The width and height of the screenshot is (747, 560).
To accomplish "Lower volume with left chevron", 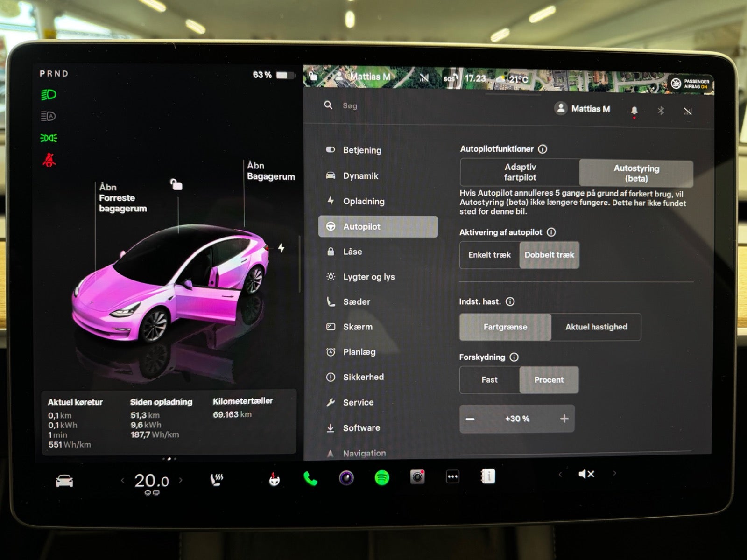I will 560,474.
